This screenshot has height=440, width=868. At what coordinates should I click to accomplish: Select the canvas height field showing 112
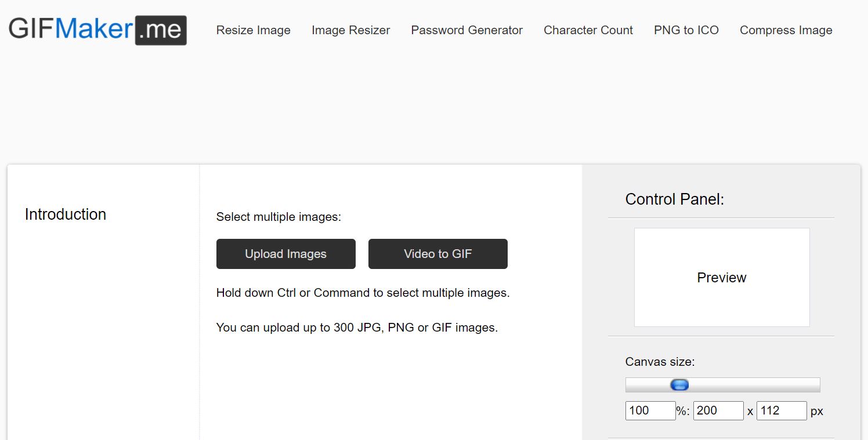tap(782, 410)
